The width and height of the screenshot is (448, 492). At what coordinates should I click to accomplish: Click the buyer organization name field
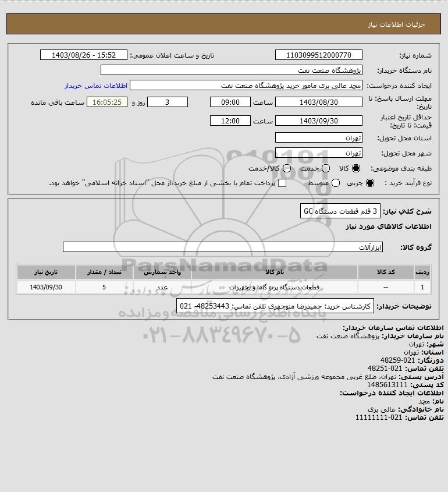click(x=232, y=70)
